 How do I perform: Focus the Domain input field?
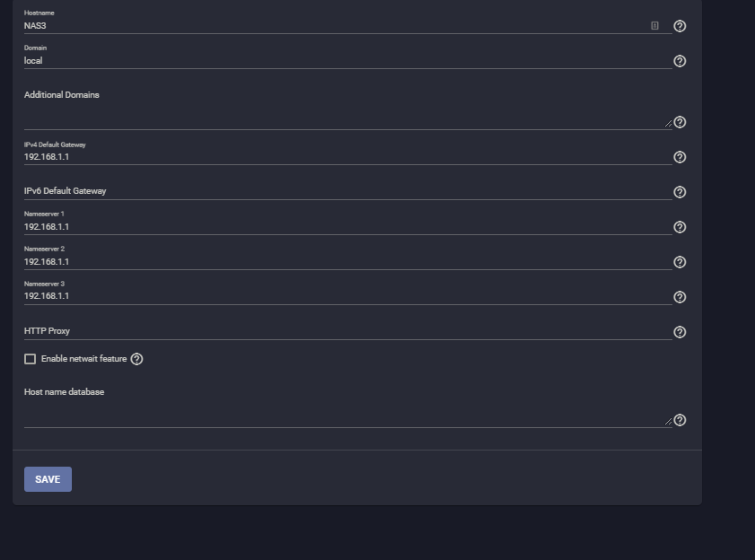click(341, 61)
